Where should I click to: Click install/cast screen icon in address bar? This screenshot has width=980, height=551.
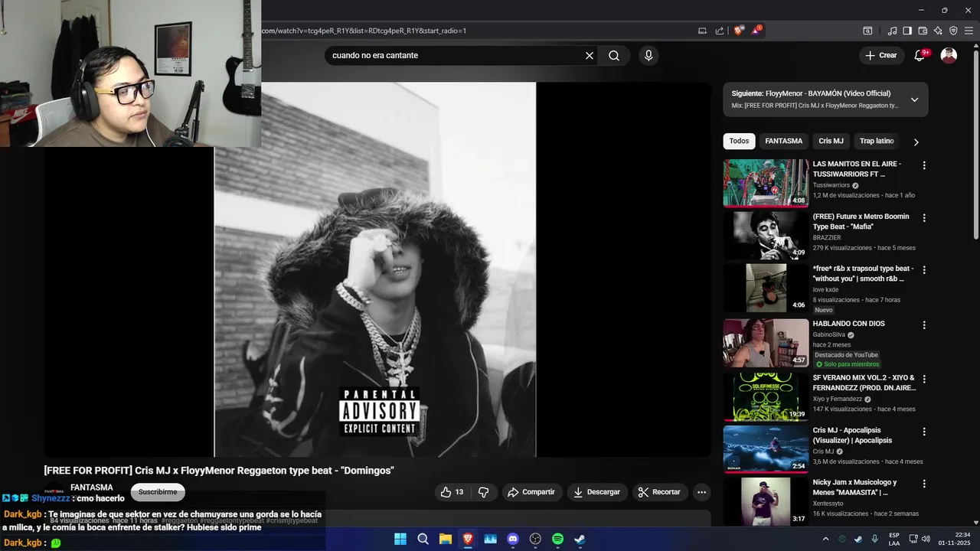tap(702, 31)
